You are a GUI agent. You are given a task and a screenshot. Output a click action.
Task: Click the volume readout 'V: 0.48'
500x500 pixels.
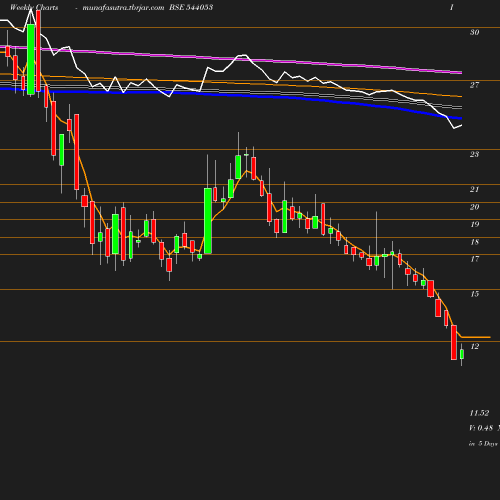pyautogui.click(x=481, y=428)
